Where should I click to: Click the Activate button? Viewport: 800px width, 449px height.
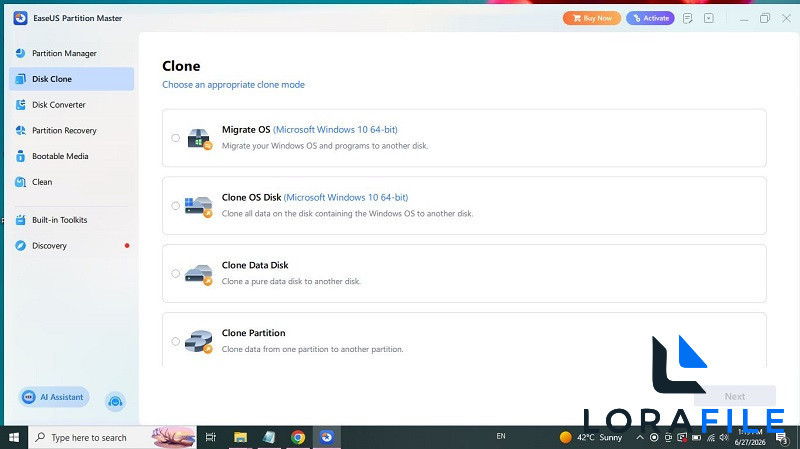(651, 18)
